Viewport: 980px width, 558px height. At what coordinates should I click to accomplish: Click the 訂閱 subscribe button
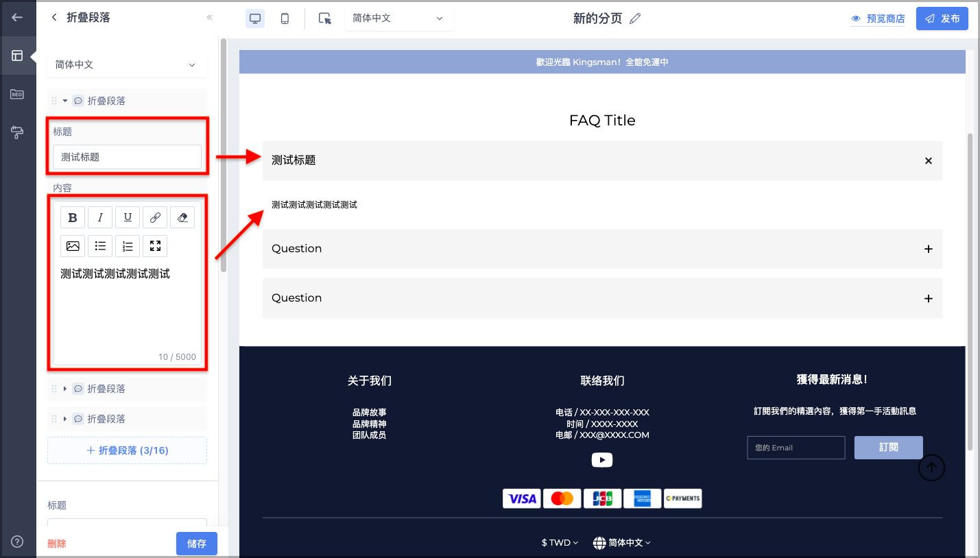[888, 448]
